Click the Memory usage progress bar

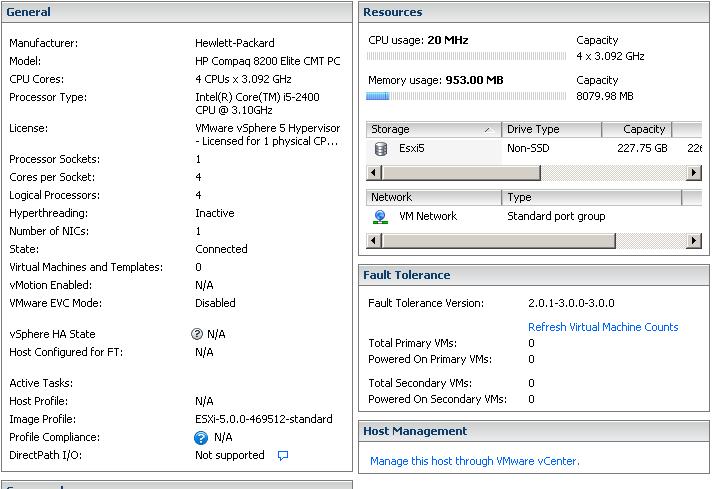pos(466,96)
